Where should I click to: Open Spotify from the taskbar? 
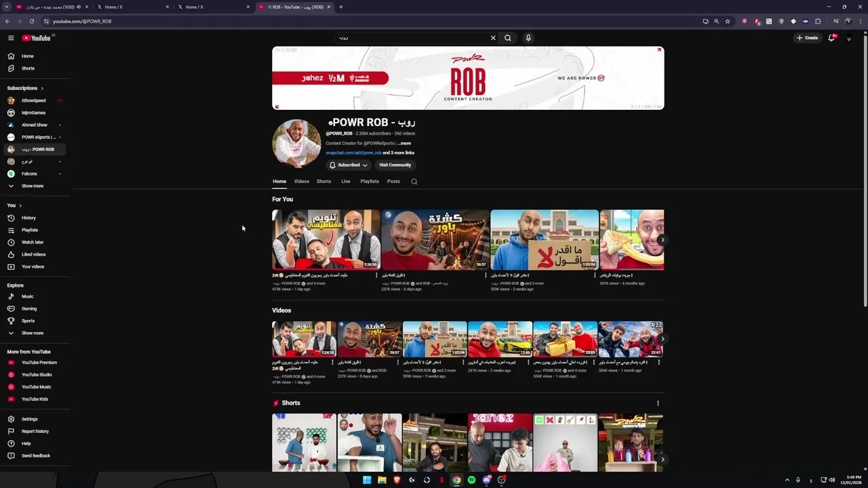pos(471,480)
